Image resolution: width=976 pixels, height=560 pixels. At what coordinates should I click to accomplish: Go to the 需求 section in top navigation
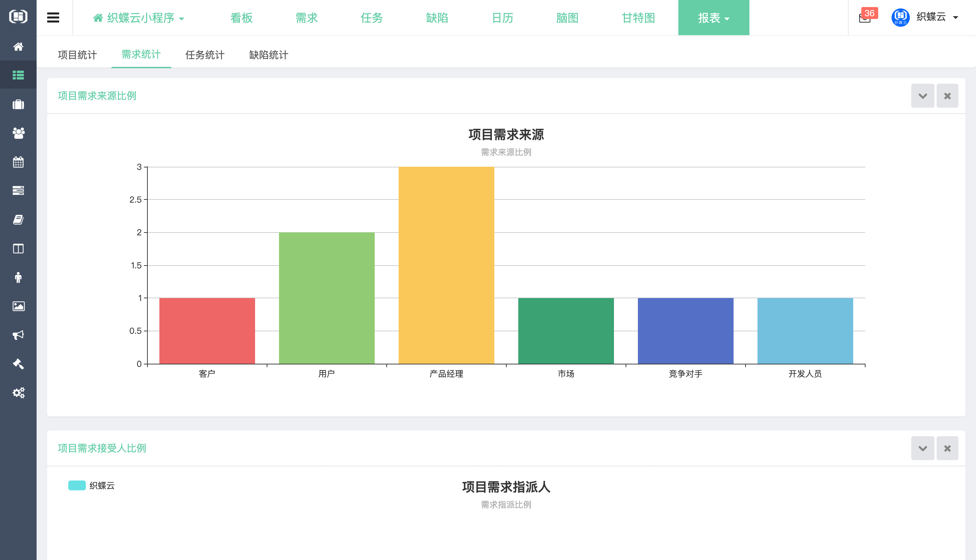coord(306,18)
